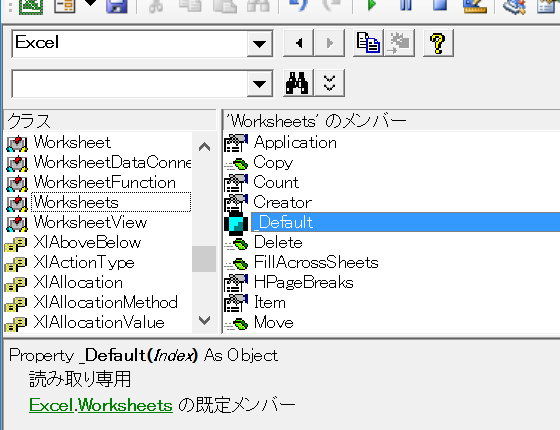Toggle Design Mode icon

(475, 6)
